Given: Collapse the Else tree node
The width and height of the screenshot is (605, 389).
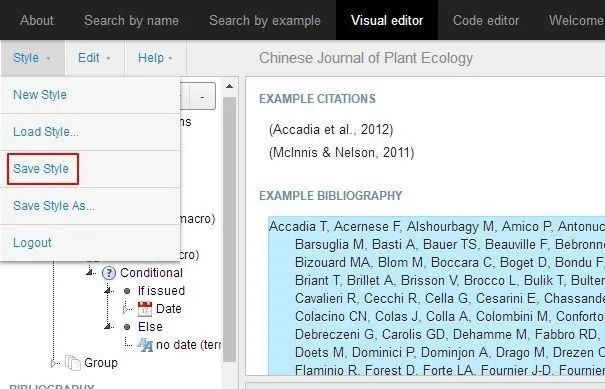Looking at the screenshot, I should [x=108, y=326].
